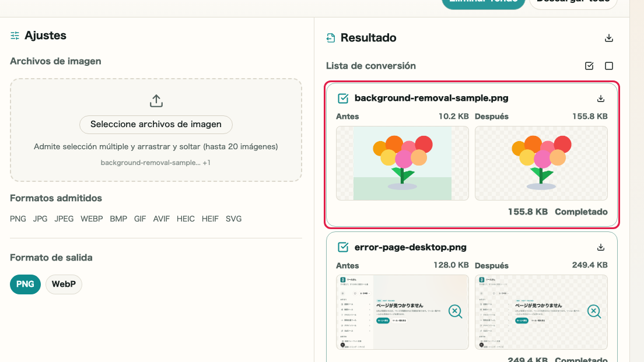Toggle checkbox for error-page-desktop.png
644x362 pixels.
click(343, 247)
